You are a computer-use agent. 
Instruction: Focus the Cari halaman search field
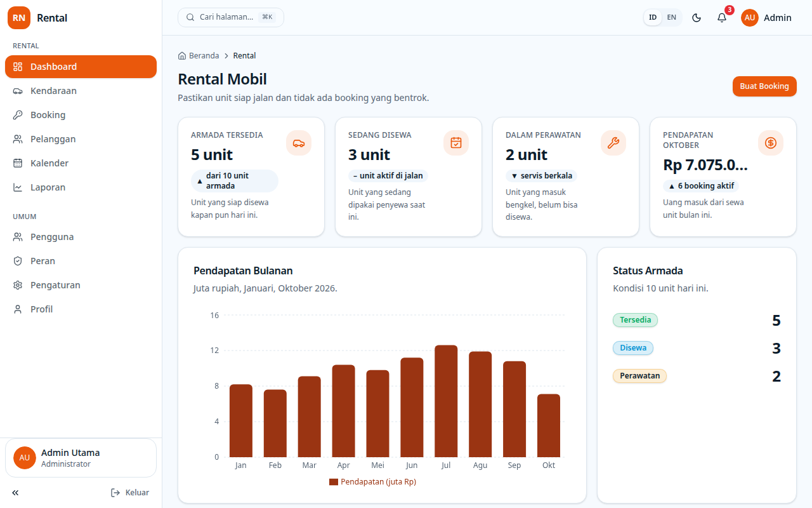tap(231, 17)
